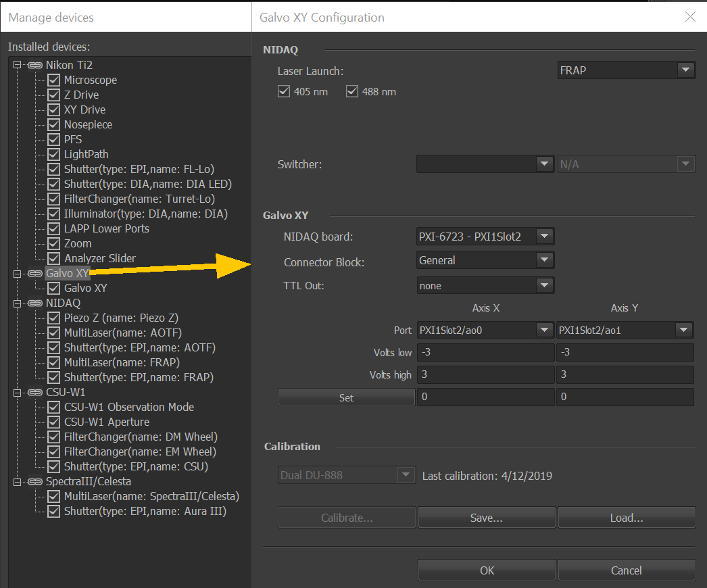The image size is (707, 588).
Task: Click the Axis X Volts low field
Action: pos(485,353)
